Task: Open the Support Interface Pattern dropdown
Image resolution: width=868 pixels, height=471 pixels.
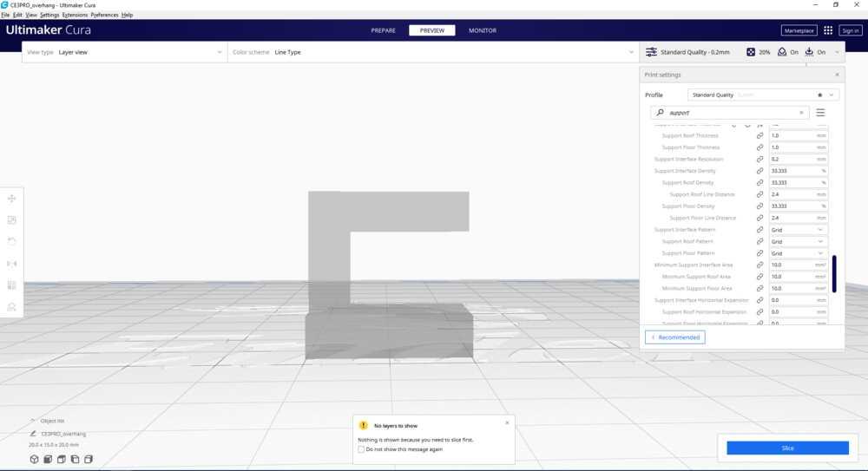Action: click(x=798, y=230)
